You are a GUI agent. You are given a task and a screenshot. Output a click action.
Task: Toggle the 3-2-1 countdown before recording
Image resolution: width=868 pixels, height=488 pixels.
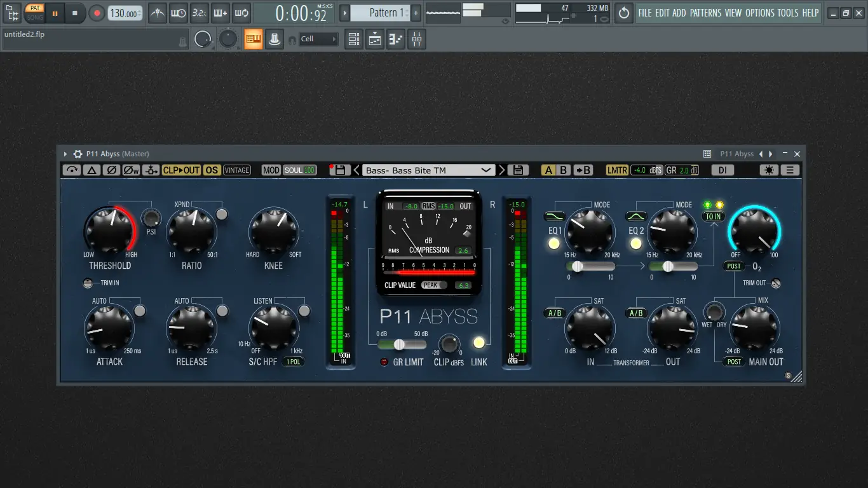(x=200, y=13)
